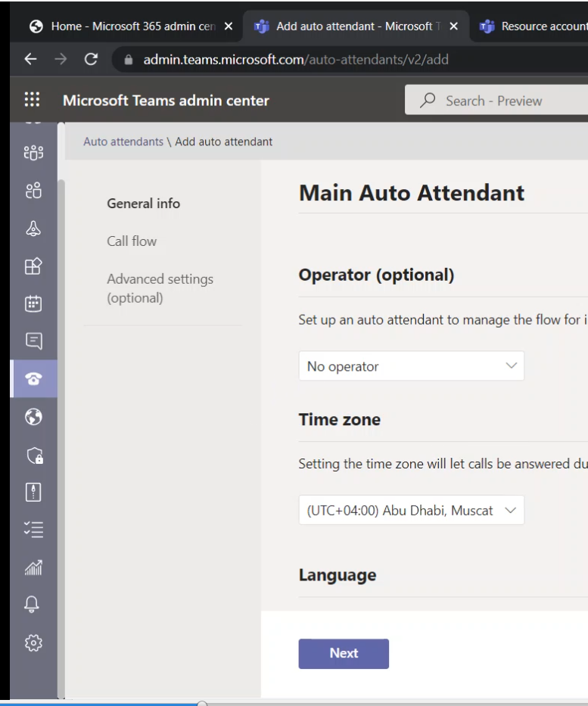Open the Users icon in sidebar
The height and width of the screenshot is (706, 588).
(x=33, y=191)
